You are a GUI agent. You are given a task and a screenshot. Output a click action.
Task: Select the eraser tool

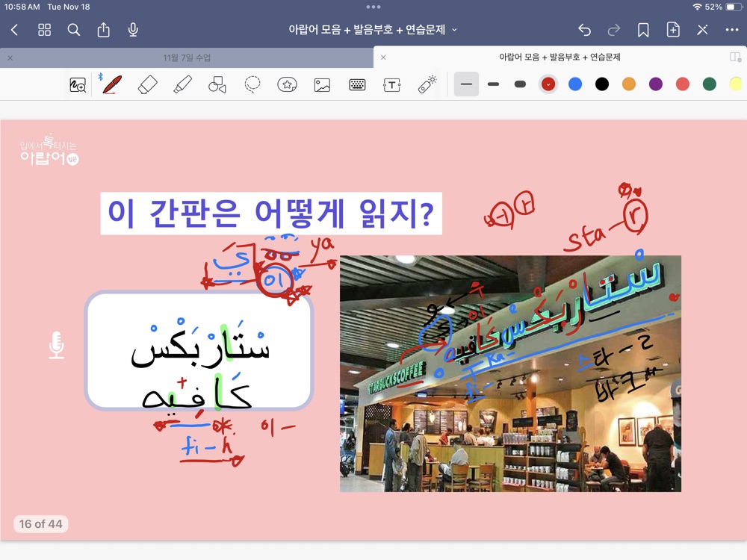(148, 85)
